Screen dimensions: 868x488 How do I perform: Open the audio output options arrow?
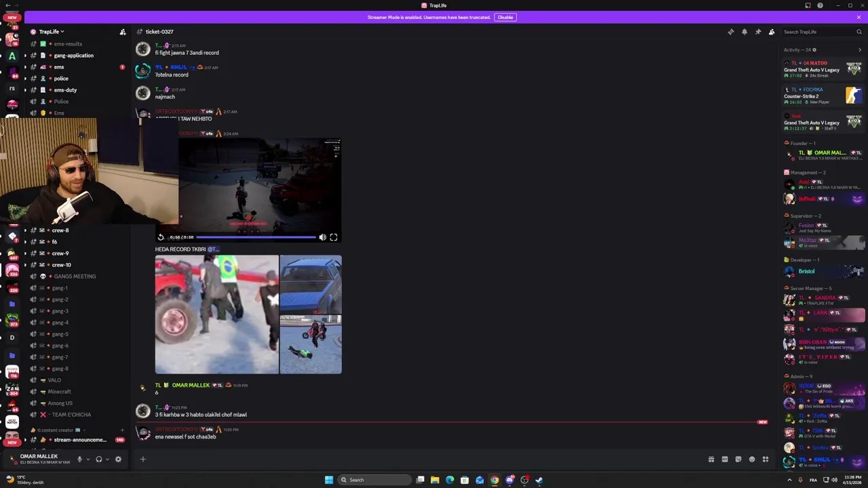tap(107, 460)
